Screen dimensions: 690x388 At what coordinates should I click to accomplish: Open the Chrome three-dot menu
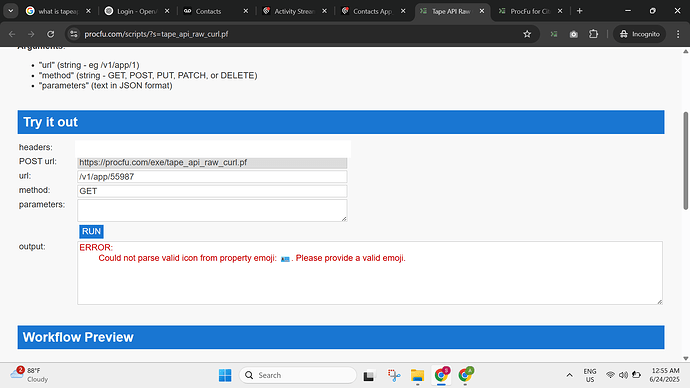pyautogui.click(x=678, y=34)
